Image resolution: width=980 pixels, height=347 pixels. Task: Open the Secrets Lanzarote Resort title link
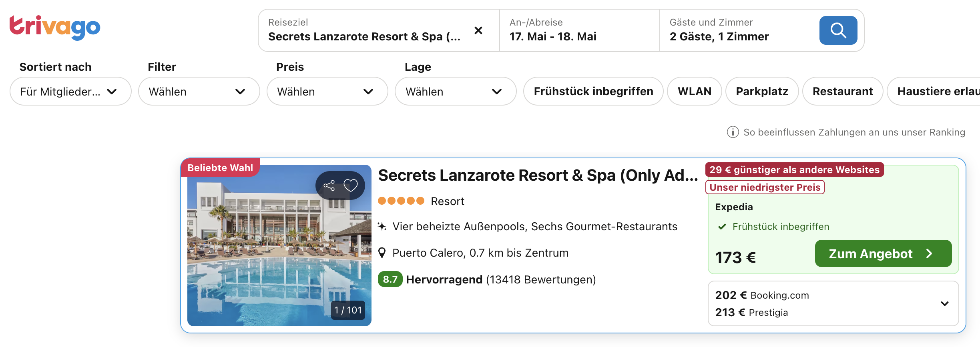tap(538, 175)
